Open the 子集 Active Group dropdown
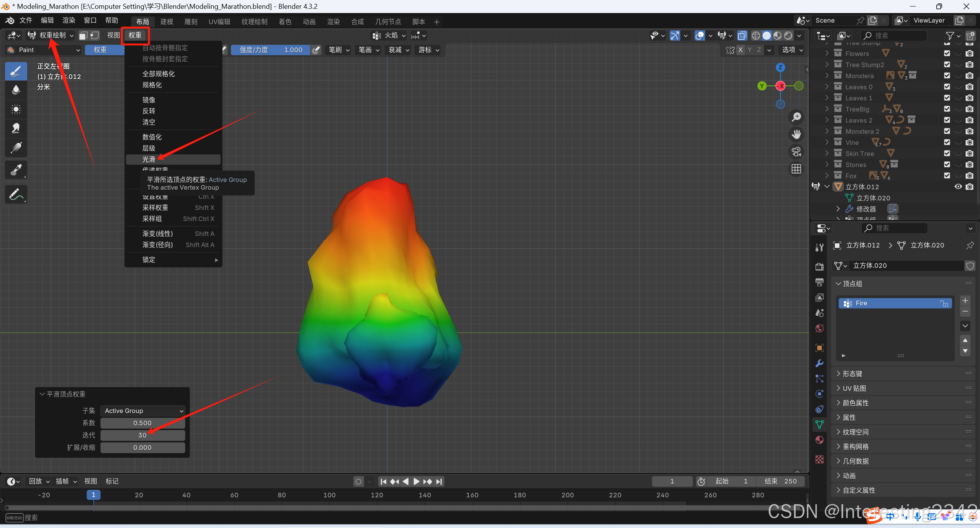Screen dimensions: 980x528 (x=143, y=411)
